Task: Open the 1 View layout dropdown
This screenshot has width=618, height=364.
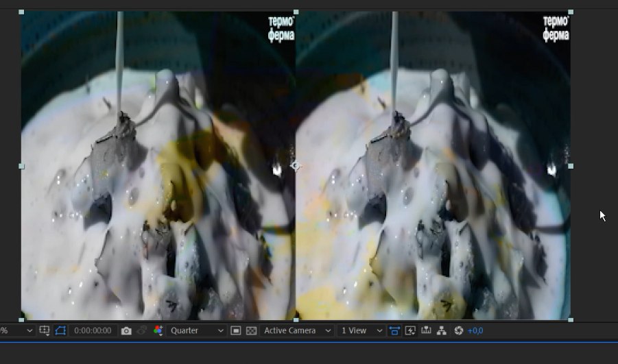Action: pos(361,330)
